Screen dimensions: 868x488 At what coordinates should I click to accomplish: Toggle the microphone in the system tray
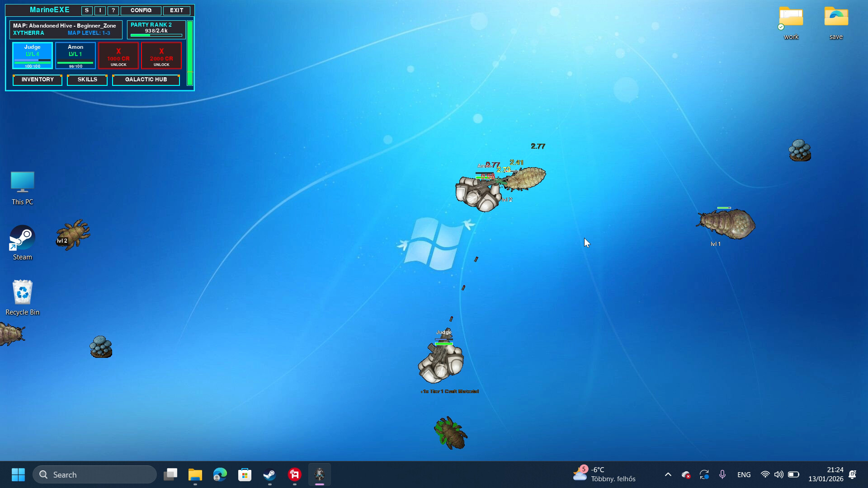point(722,474)
